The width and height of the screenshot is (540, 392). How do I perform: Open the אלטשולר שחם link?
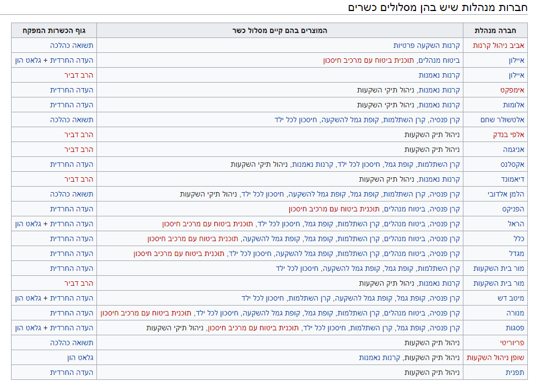(503, 120)
